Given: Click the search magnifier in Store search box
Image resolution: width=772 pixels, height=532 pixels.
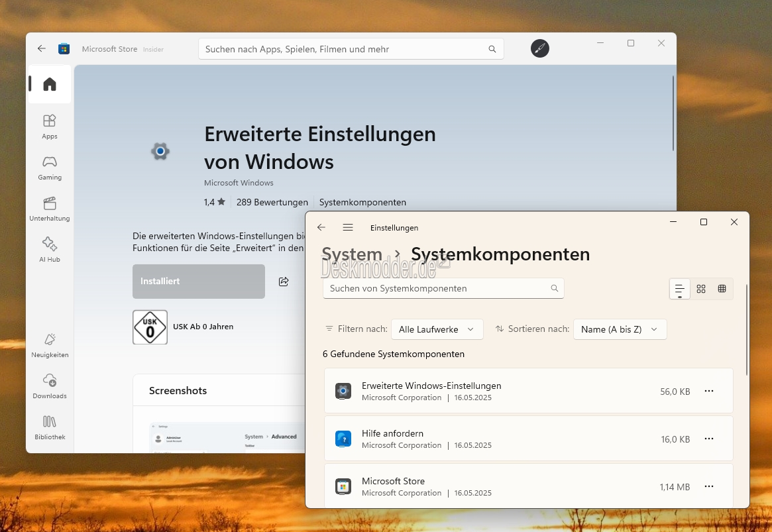Looking at the screenshot, I should click(x=492, y=49).
